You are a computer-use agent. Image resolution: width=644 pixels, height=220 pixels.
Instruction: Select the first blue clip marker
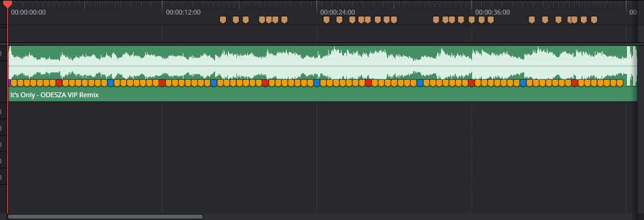click(x=111, y=83)
